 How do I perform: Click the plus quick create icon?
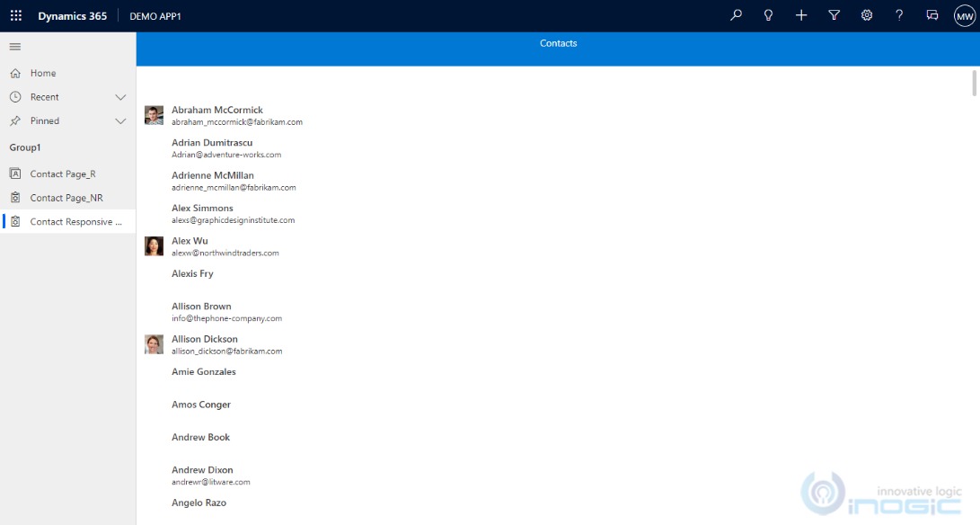point(801,15)
